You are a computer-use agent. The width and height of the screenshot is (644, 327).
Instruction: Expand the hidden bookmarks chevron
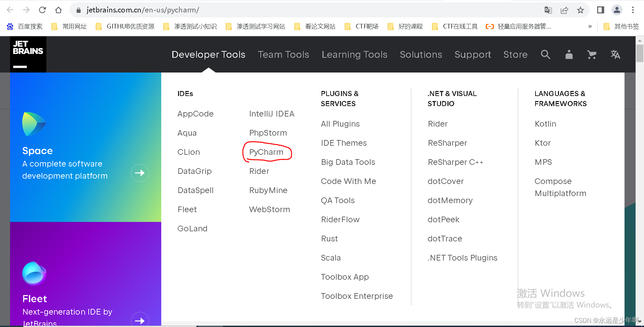[x=590, y=27]
